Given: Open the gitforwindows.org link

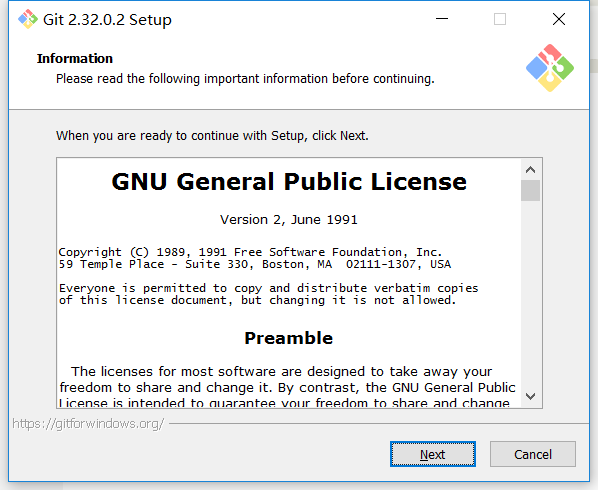Looking at the screenshot, I should [88, 424].
